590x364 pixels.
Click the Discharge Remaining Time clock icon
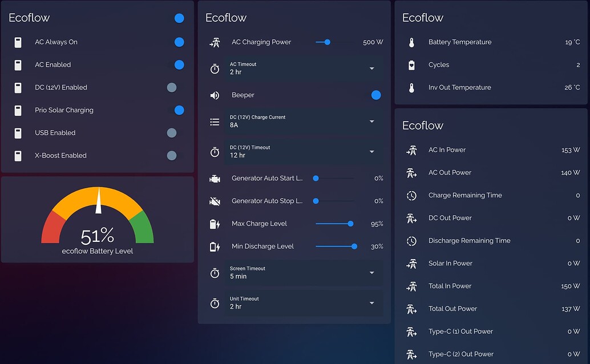[x=411, y=241]
